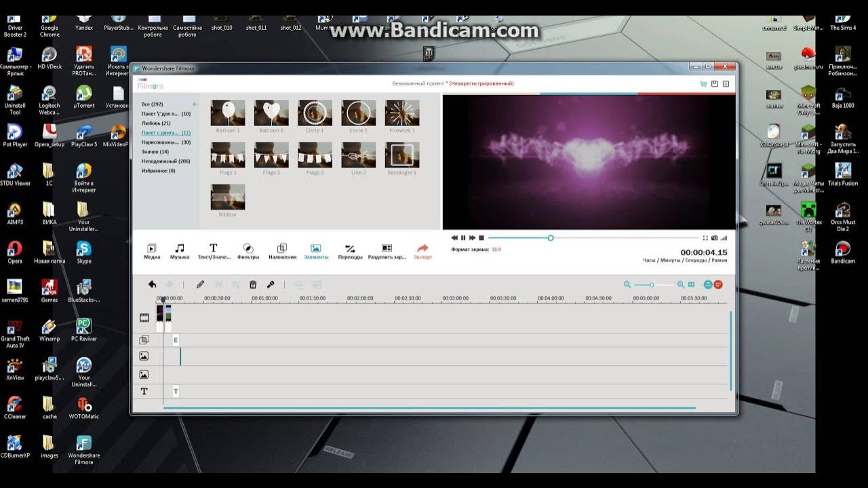Toggle full screen preview icon
Image resolution: width=868 pixels, height=488 pixels.
pyautogui.click(x=705, y=238)
